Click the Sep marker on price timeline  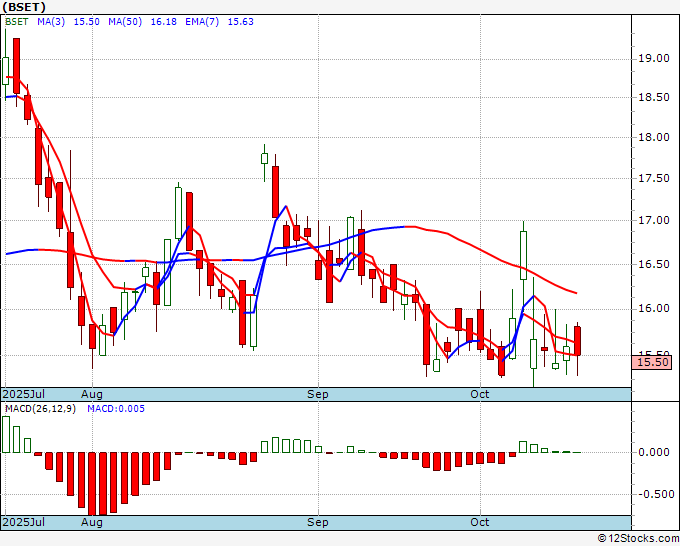(x=317, y=394)
